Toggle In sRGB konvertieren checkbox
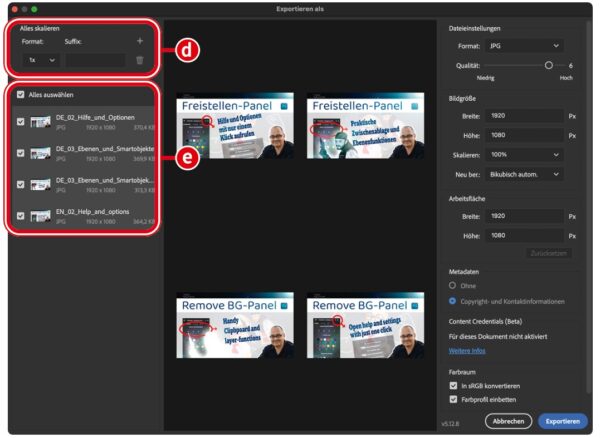600x438 pixels. (x=453, y=386)
